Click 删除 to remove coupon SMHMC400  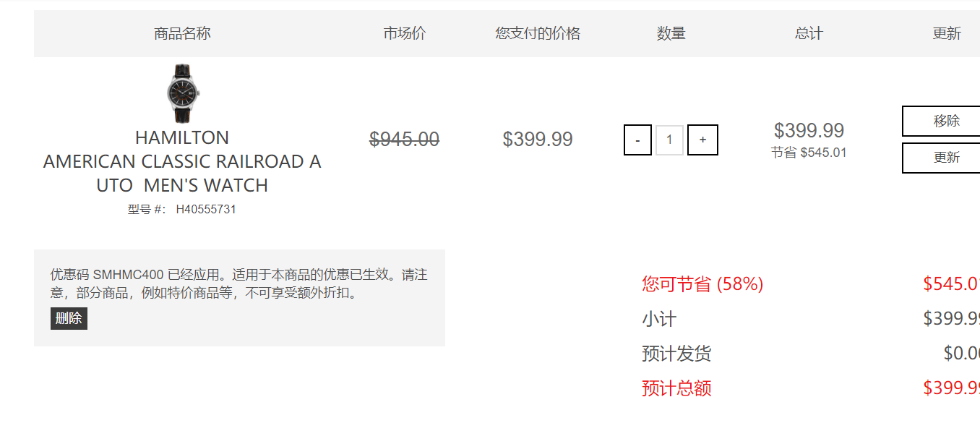[69, 318]
